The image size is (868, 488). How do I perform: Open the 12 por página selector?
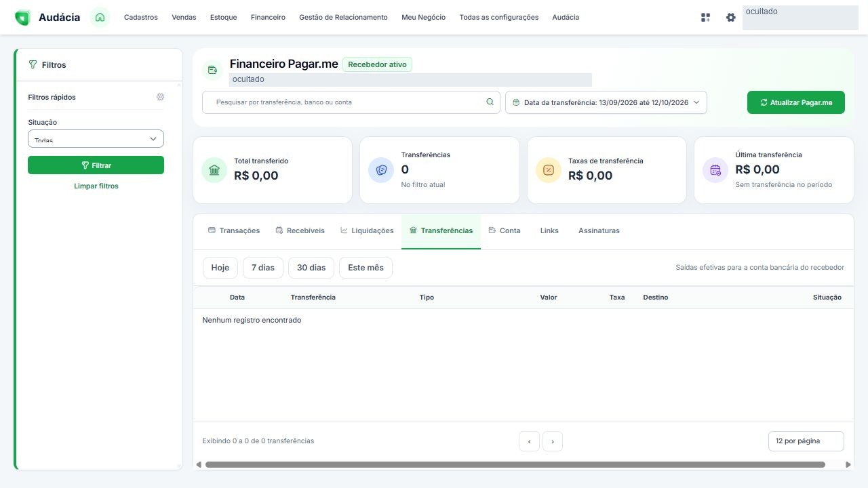(806, 441)
